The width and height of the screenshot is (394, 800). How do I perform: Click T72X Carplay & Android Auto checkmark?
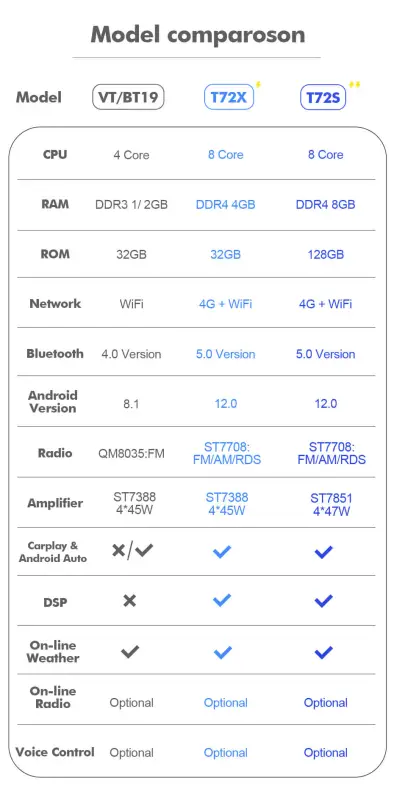pos(222,552)
